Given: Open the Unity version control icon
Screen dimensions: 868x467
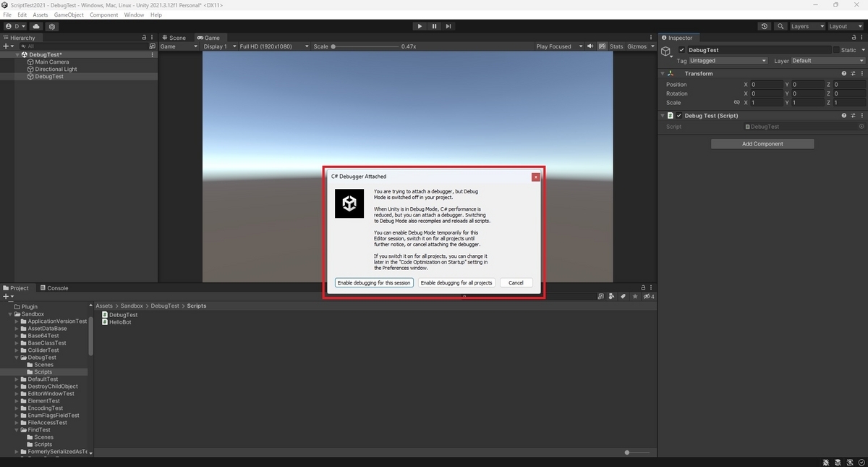Looking at the screenshot, I should pos(52,26).
